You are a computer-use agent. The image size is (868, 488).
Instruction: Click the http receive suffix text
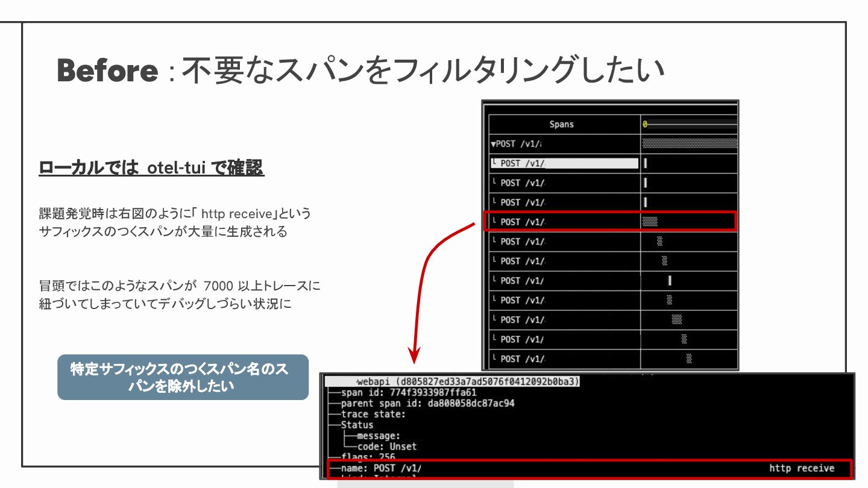point(802,468)
